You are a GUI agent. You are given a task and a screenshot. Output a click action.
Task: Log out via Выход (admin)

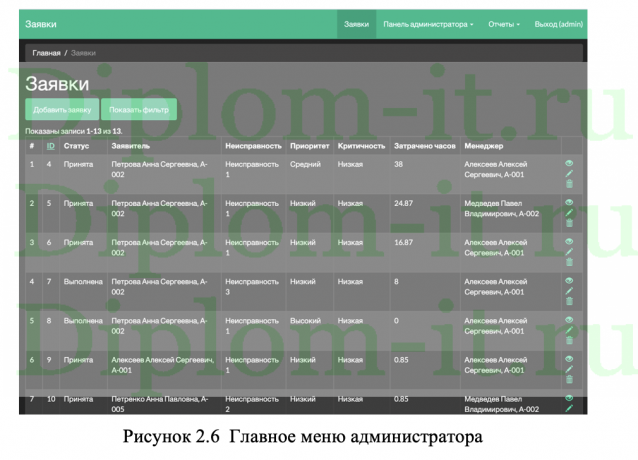(558, 24)
